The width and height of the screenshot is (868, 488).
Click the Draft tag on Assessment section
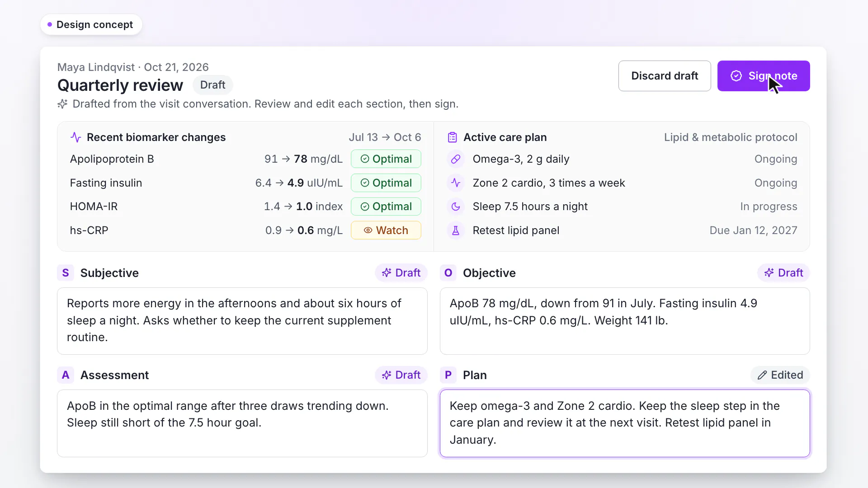(401, 375)
